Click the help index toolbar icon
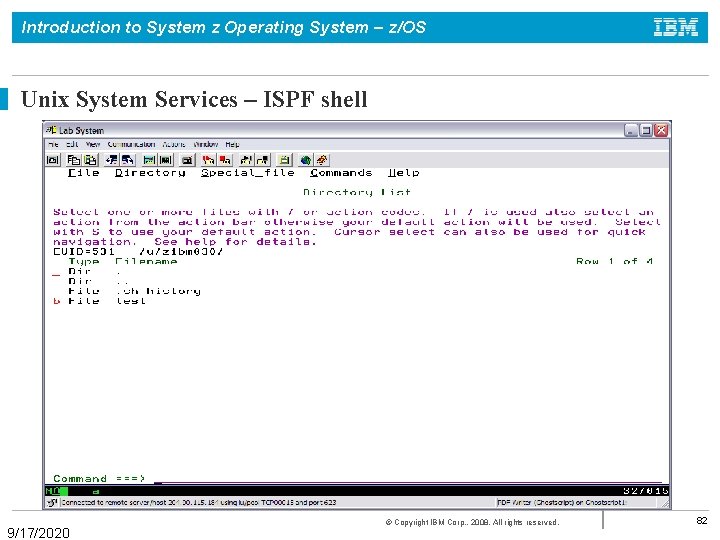720x540 pixels. coord(322,160)
